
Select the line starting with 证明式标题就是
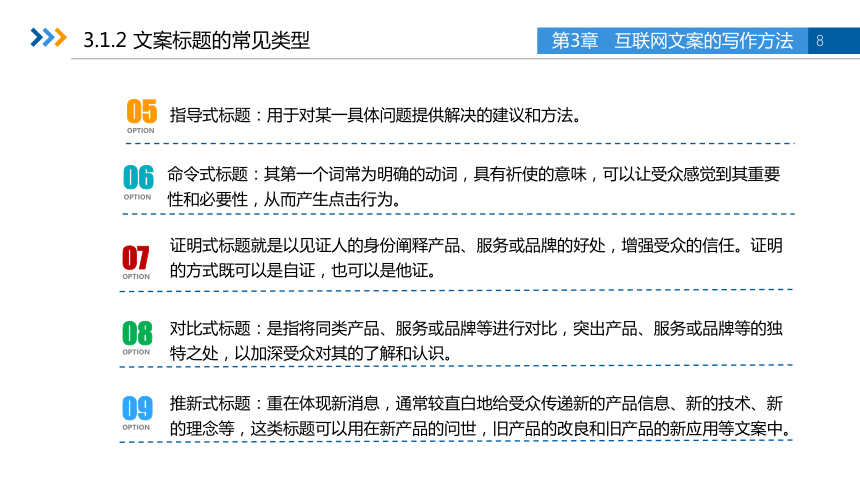(476, 245)
